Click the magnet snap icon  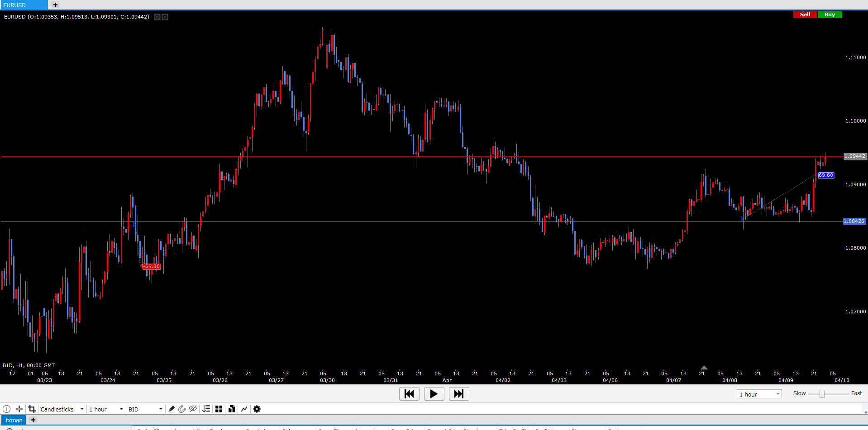point(182,409)
